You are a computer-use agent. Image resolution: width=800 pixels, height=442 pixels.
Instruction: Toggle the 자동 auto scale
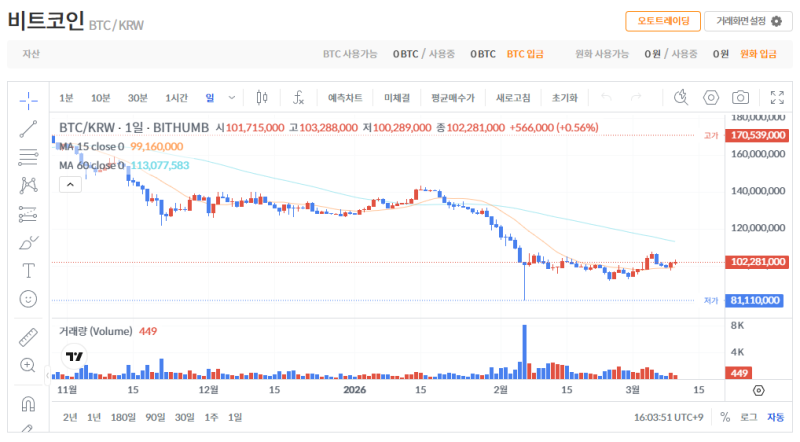click(776, 418)
